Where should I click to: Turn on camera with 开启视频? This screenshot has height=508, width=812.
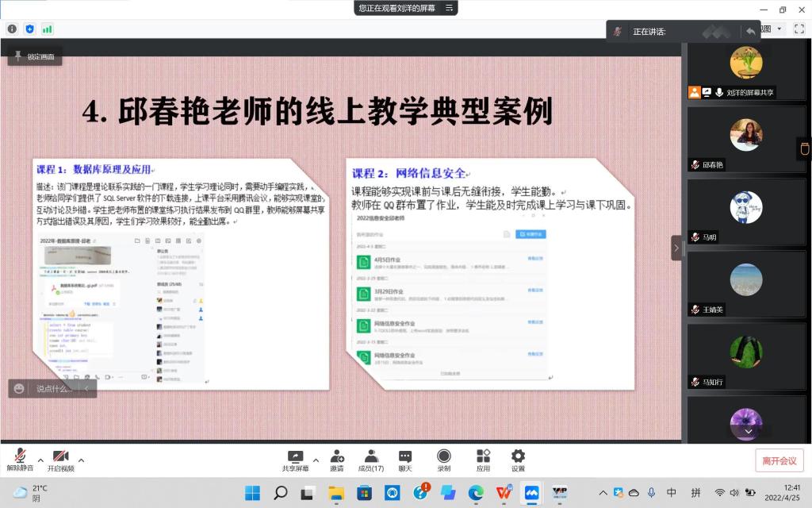coord(60,460)
